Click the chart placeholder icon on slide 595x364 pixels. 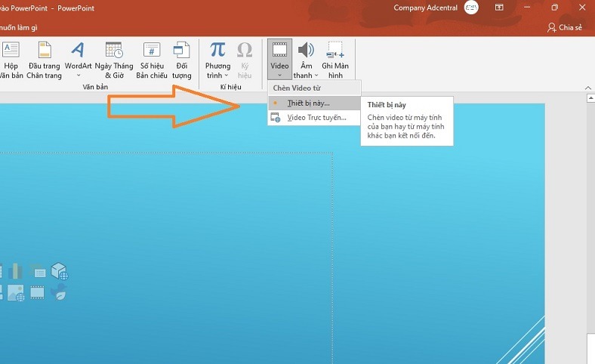tap(17, 270)
